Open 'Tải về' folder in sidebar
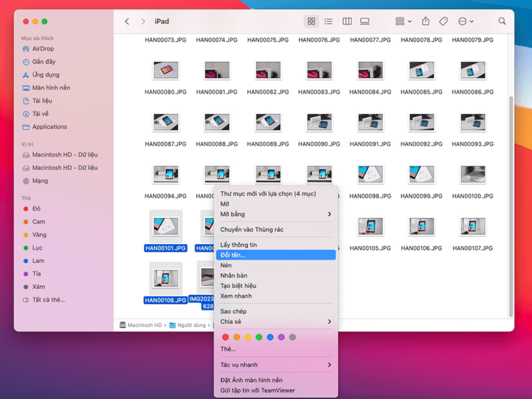 41,114
